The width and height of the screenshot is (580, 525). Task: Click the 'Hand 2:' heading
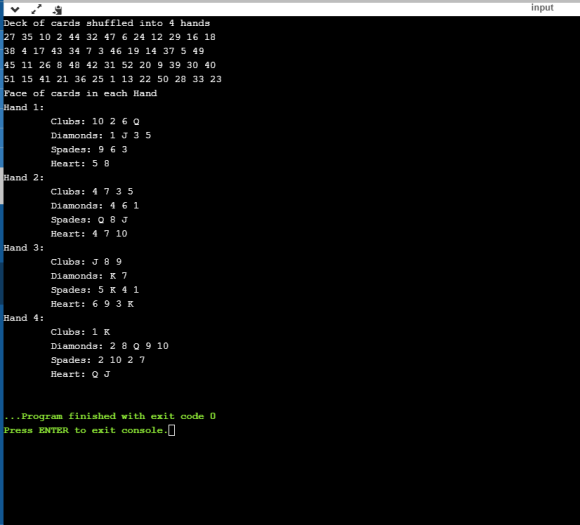[x=24, y=178]
